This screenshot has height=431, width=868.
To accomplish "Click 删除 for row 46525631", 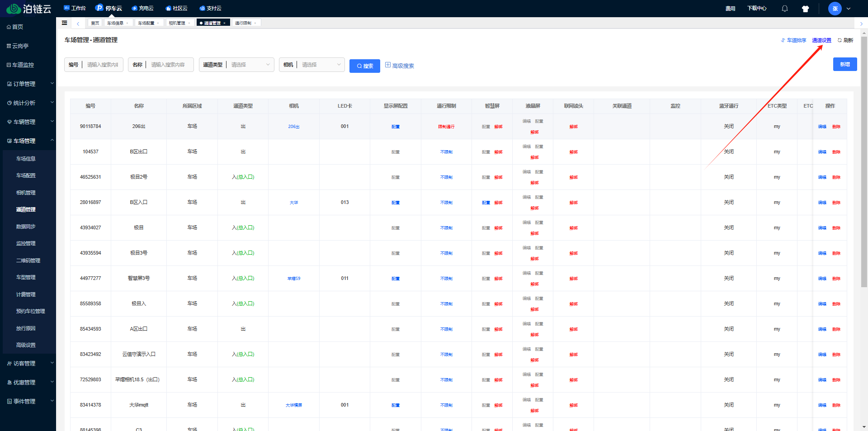I will coord(836,177).
